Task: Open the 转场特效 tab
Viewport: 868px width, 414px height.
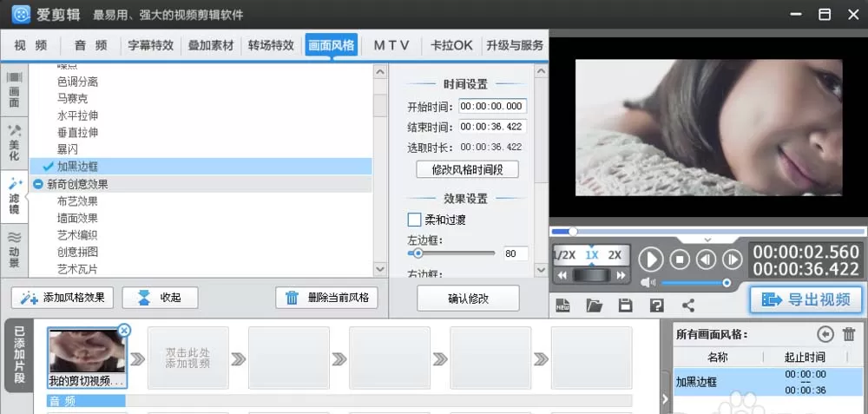Action: (x=271, y=45)
